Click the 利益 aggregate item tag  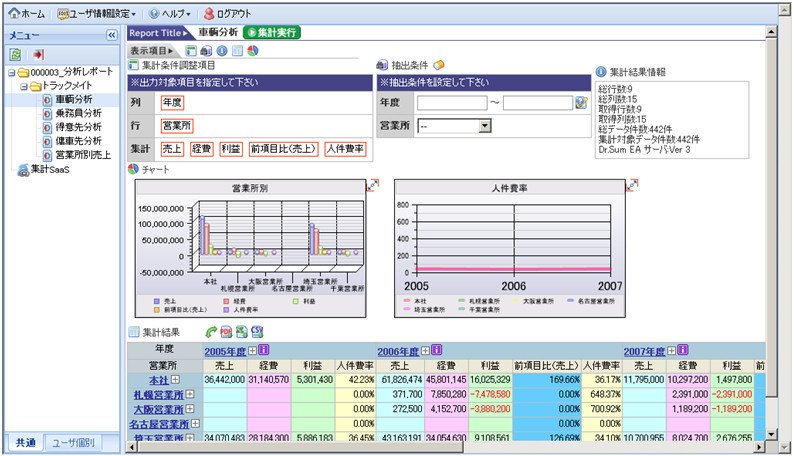click(x=231, y=149)
